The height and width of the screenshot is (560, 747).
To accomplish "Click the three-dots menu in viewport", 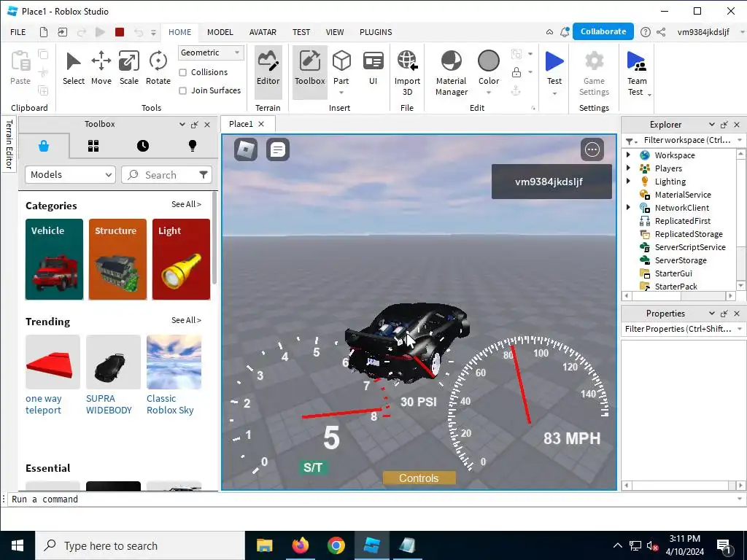I will (592, 149).
